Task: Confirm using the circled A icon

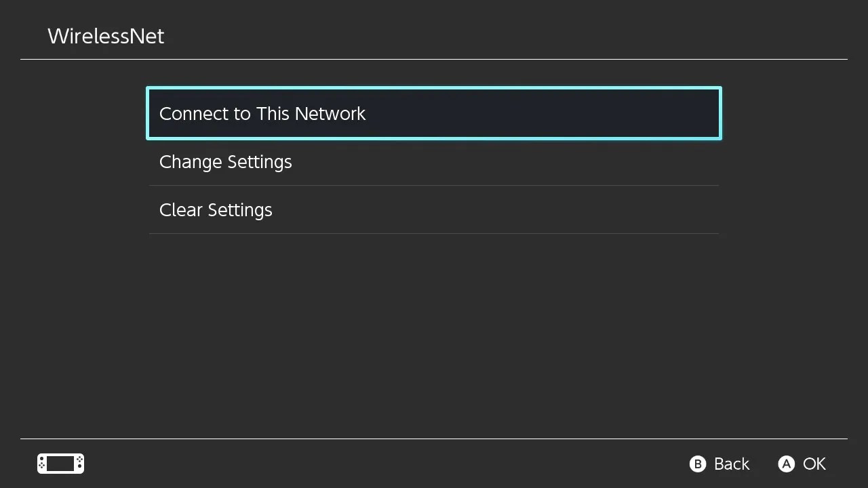Action: pyautogui.click(x=786, y=464)
